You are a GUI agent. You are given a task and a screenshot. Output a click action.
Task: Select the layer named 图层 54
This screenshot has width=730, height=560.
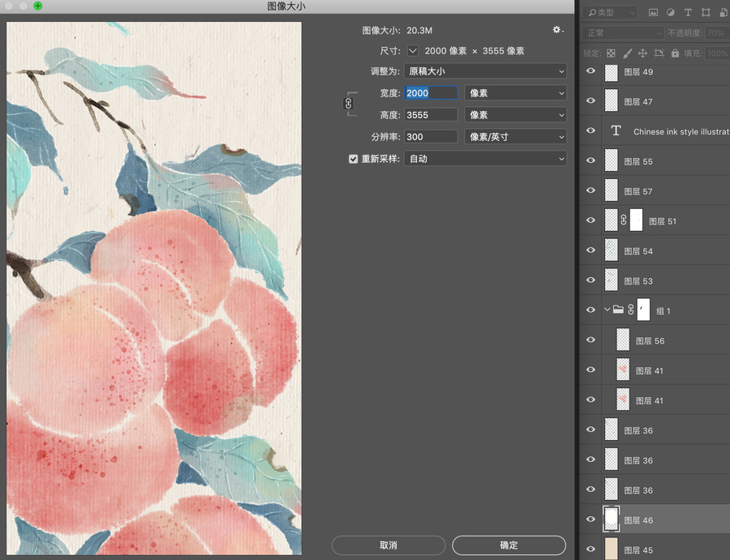point(638,251)
